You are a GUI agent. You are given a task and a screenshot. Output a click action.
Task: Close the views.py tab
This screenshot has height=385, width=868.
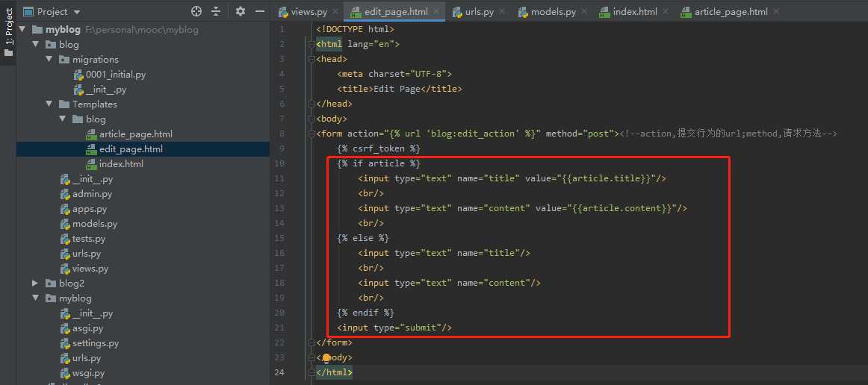point(335,12)
